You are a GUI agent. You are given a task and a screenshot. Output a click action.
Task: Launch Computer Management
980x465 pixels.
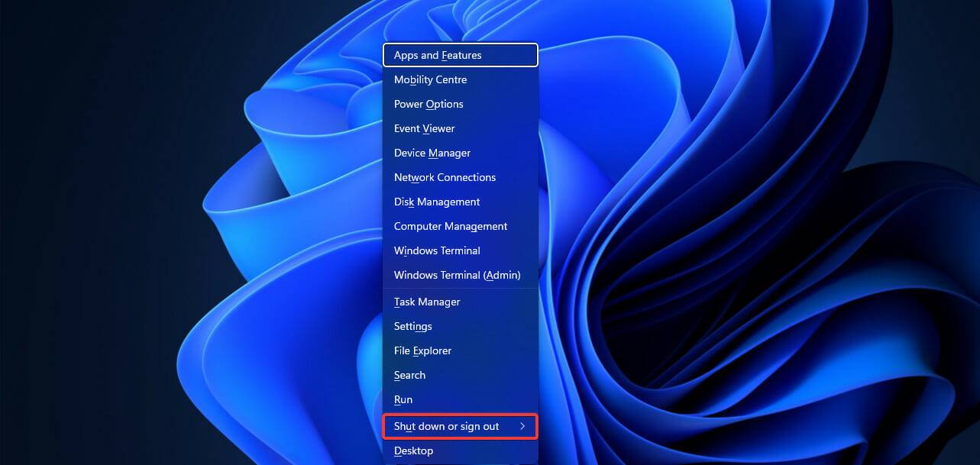click(450, 226)
